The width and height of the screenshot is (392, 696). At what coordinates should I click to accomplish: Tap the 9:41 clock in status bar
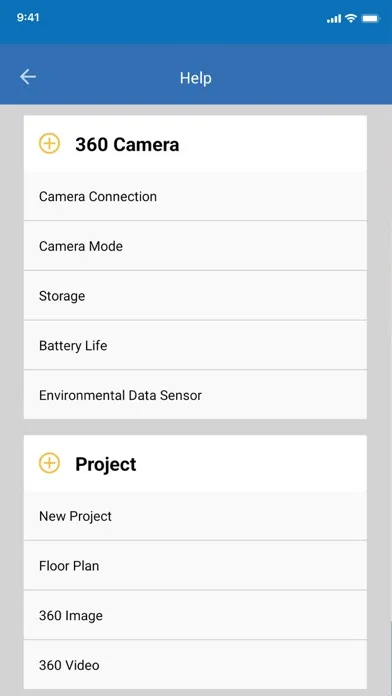(x=28, y=18)
